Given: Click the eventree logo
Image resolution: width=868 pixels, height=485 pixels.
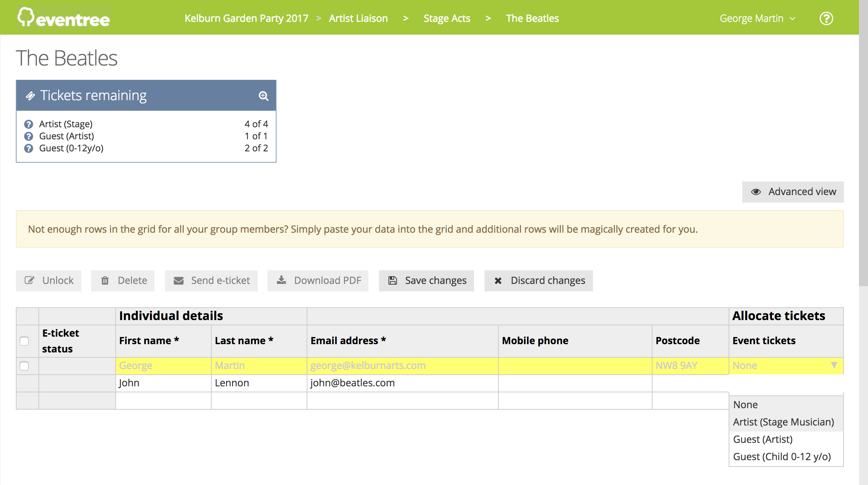Looking at the screenshot, I should (x=64, y=18).
